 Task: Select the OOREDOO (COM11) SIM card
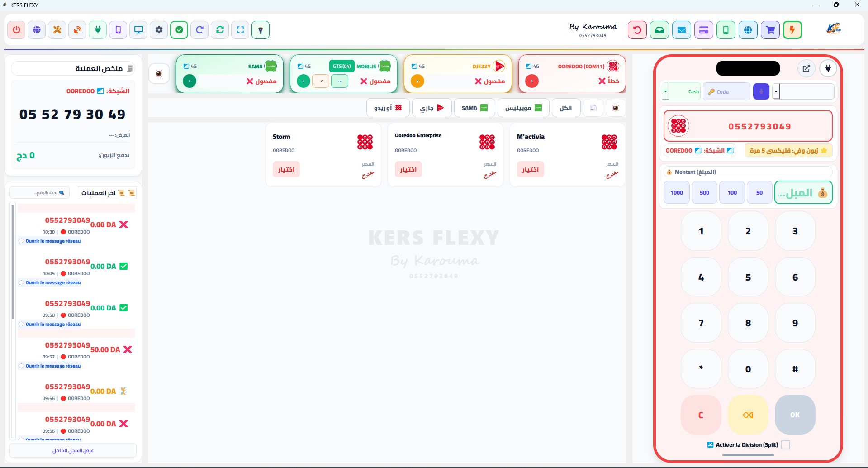click(x=572, y=74)
